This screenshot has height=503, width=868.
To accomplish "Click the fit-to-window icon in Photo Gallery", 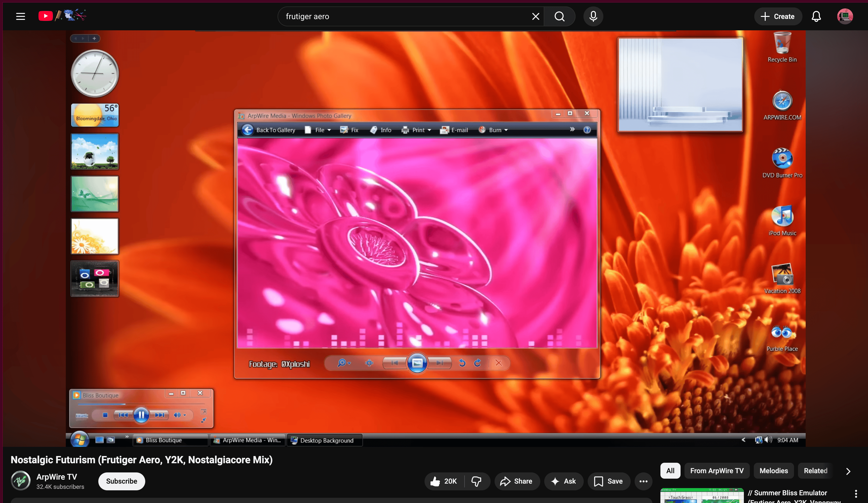I will (369, 363).
